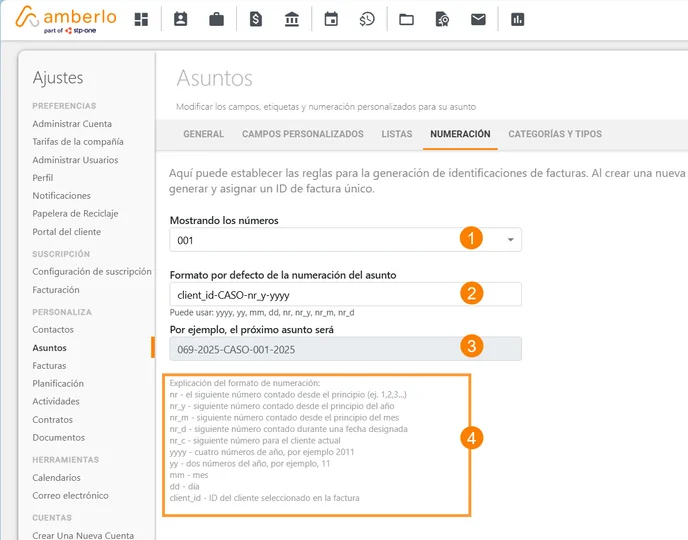Open Configuración de suscripción
The height and width of the screenshot is (540, 688).
pyautogui.click(x=92, y=272)
